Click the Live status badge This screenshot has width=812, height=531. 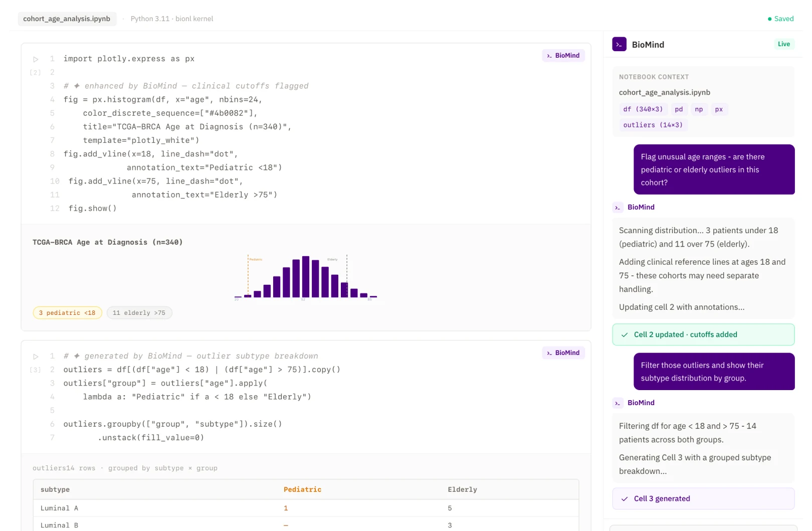click(x=784, y=44)
